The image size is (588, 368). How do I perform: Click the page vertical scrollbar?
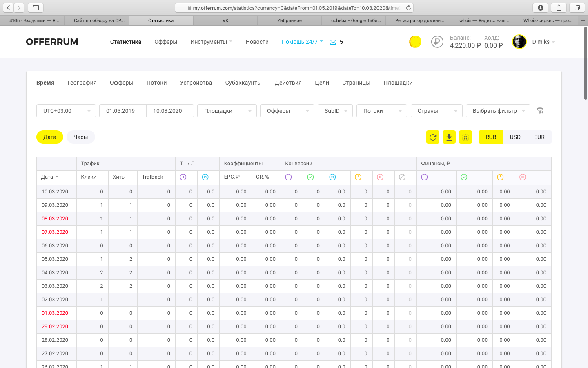586,65
